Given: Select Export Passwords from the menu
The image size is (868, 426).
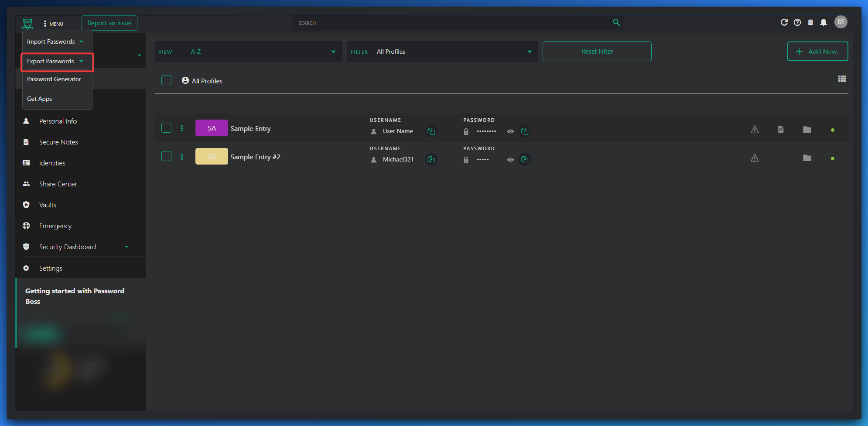Looking at the screenshot, I should tap(51, 62).
